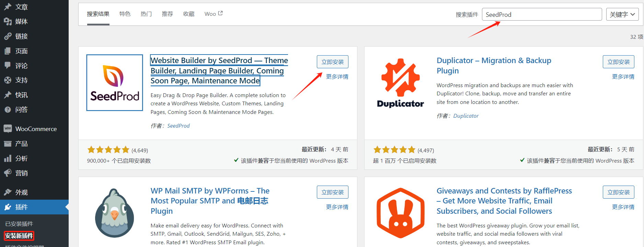Screen dimensions: 644x247
Task: Click the 评论 comment bubble icon
Action: tap(8, 66)
